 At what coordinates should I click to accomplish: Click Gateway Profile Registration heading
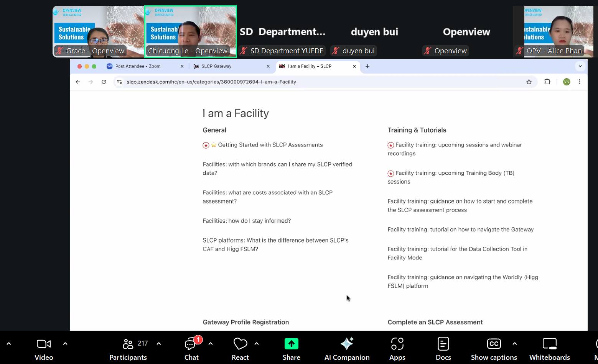click(x=246, y=322)
